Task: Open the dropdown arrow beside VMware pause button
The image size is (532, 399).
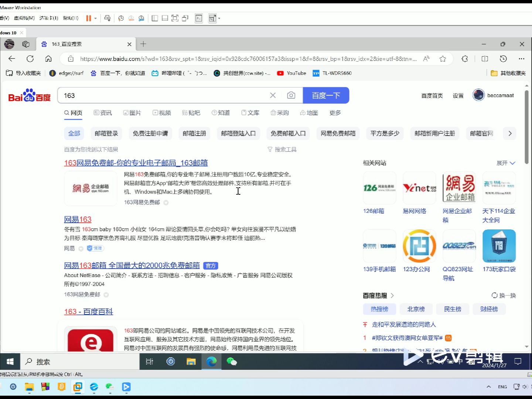Action: pos(95,18)
